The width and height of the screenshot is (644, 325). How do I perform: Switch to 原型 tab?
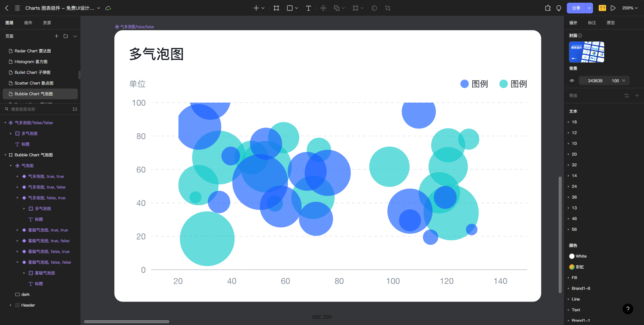point(611,23)
